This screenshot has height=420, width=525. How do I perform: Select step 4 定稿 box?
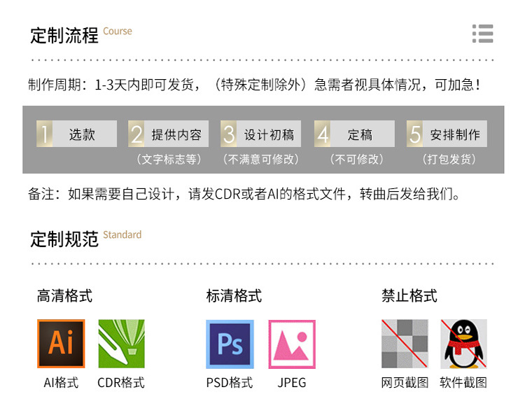click(x=355, y=134)
